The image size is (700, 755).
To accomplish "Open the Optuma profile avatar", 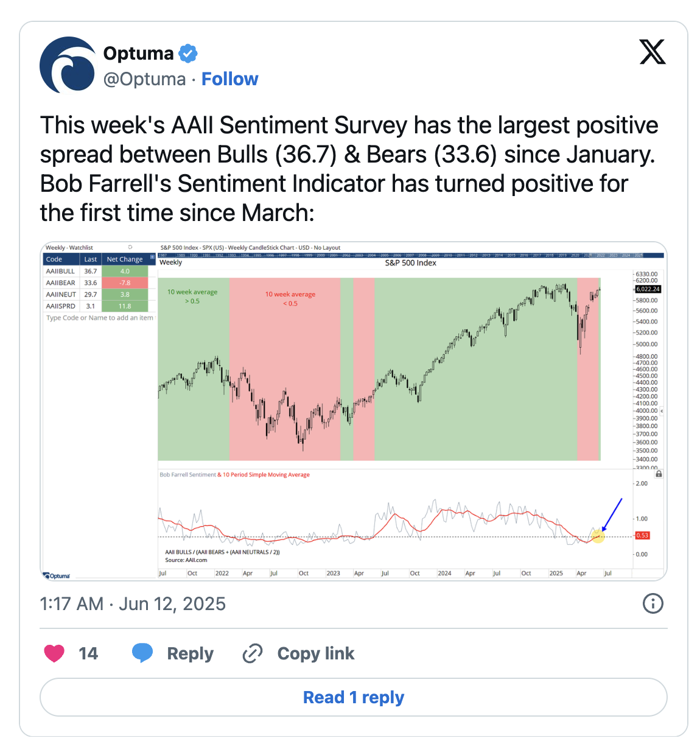I will 68,65.
